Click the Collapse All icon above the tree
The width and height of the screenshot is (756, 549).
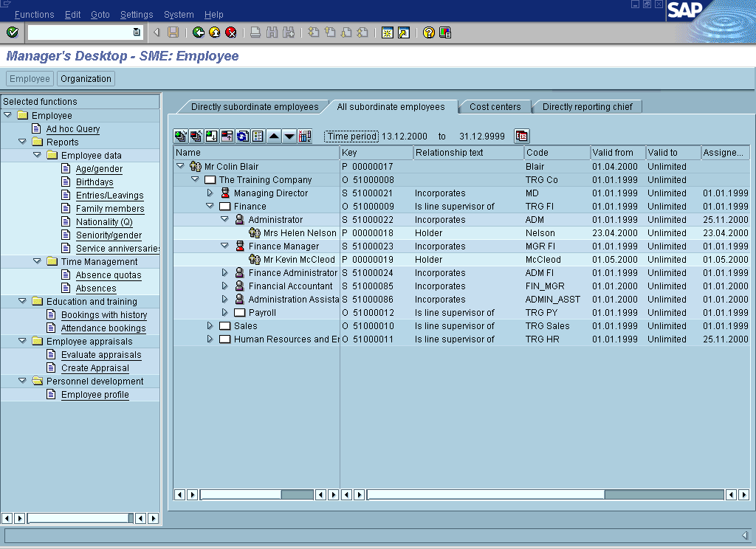coord(196,137)
